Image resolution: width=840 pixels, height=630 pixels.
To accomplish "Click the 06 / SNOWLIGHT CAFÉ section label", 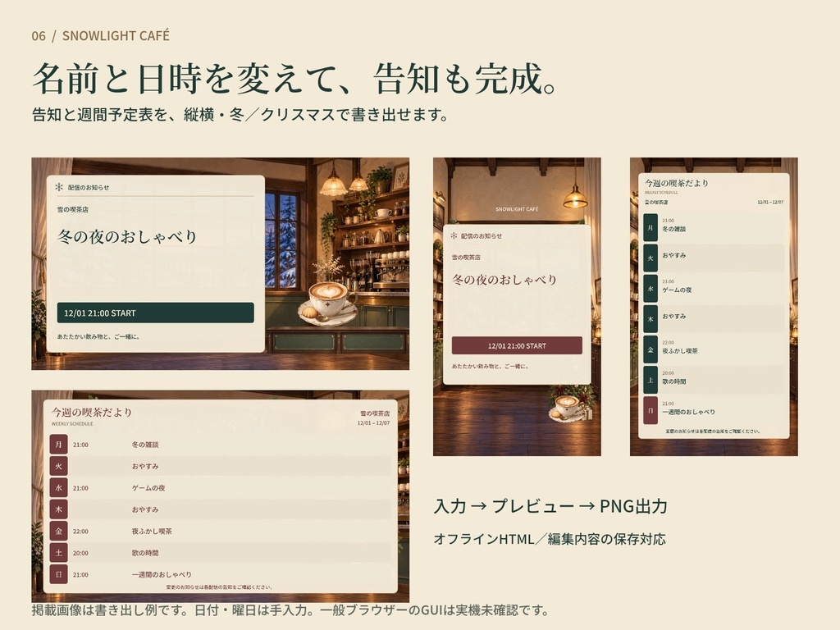I will (x=101, y=36).
